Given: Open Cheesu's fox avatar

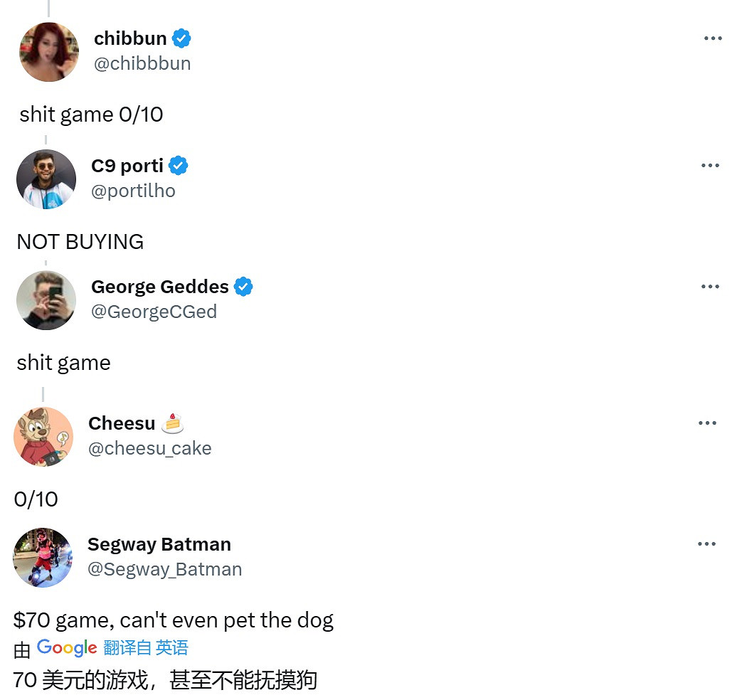Looking at the screenshot, I should pyautogui.click(x=43, y=437).
